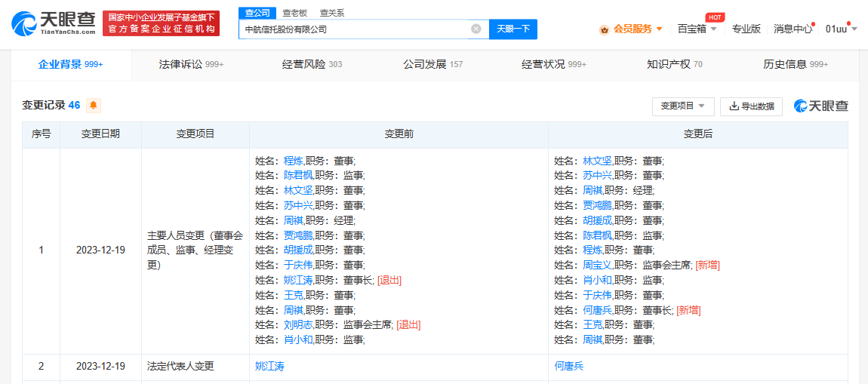Select the 经营风险 tab
This screenshot has width=868, height=384.
(x=312, y=64)
